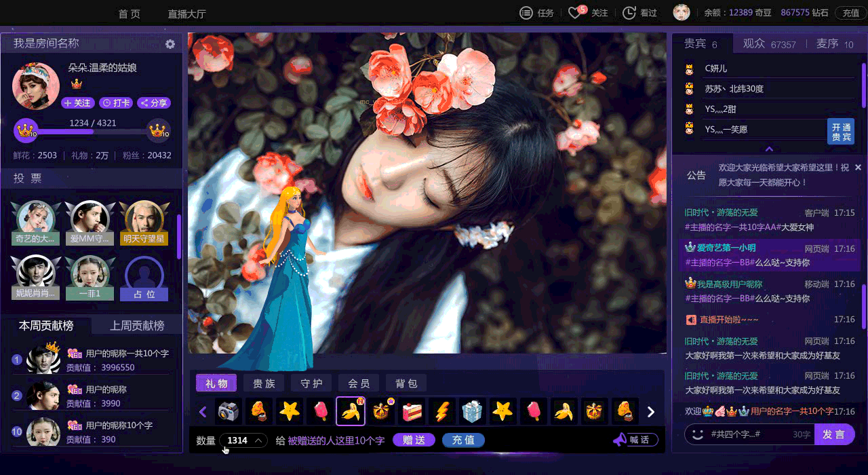
Task: Switch to the 贵族 tab
Action: point(264,383)
